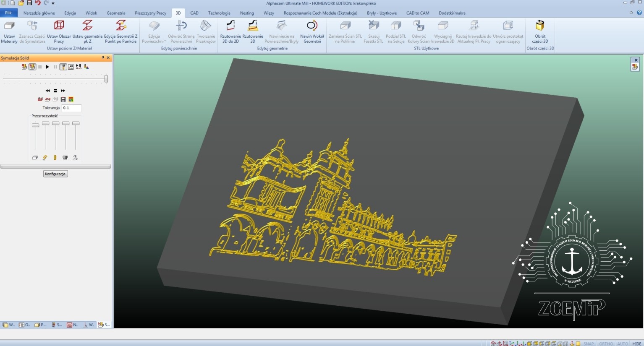Click the rewind slower button

tap(48, 91)
